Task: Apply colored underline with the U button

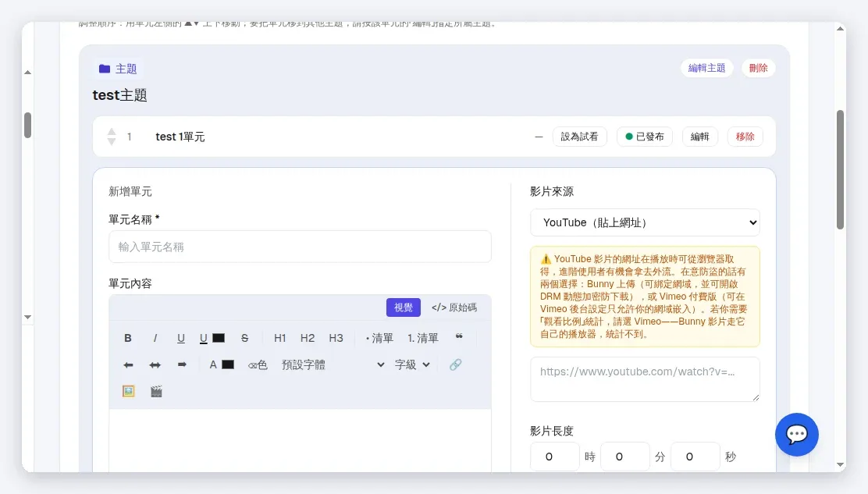Action: (204, 338)
